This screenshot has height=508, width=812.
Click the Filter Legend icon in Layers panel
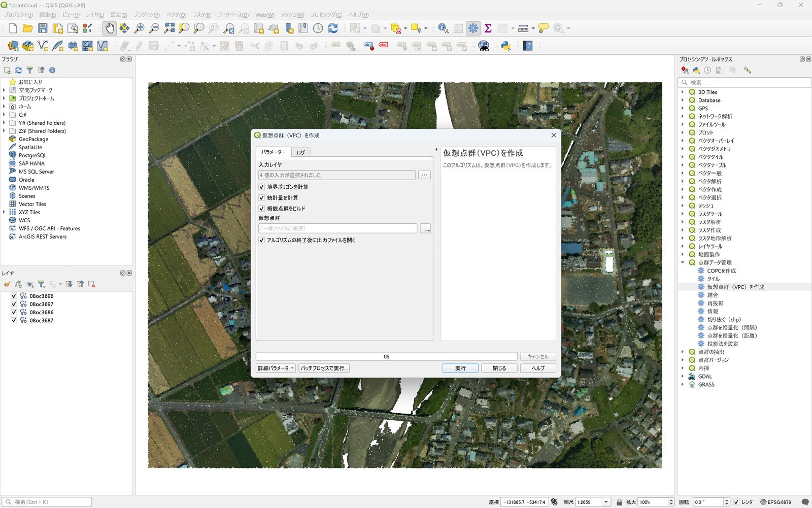click(41, 284)
